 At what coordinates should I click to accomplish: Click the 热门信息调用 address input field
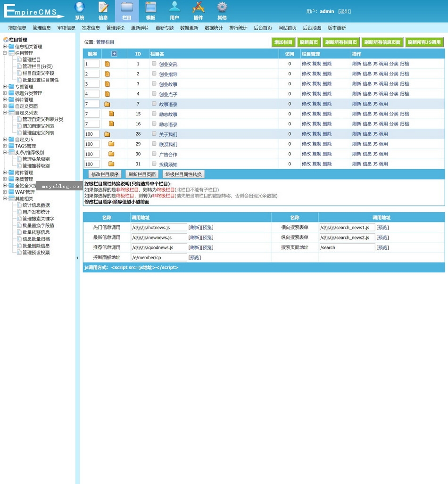pyautogui.click(x=159, y=228)
